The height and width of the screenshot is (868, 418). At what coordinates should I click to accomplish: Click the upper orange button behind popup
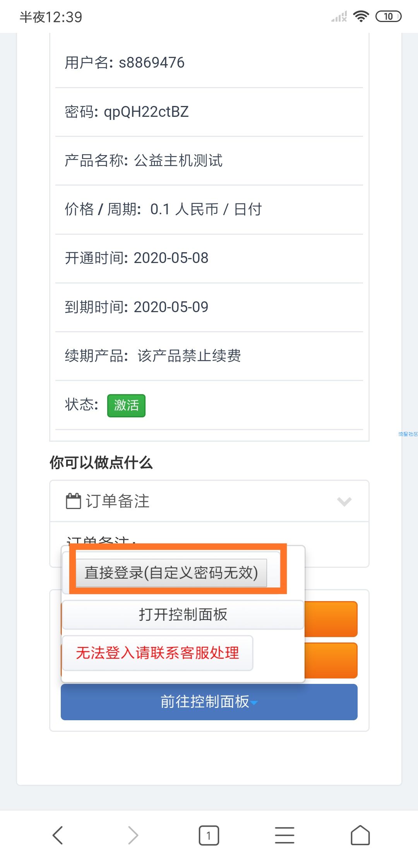pos(331,619)
